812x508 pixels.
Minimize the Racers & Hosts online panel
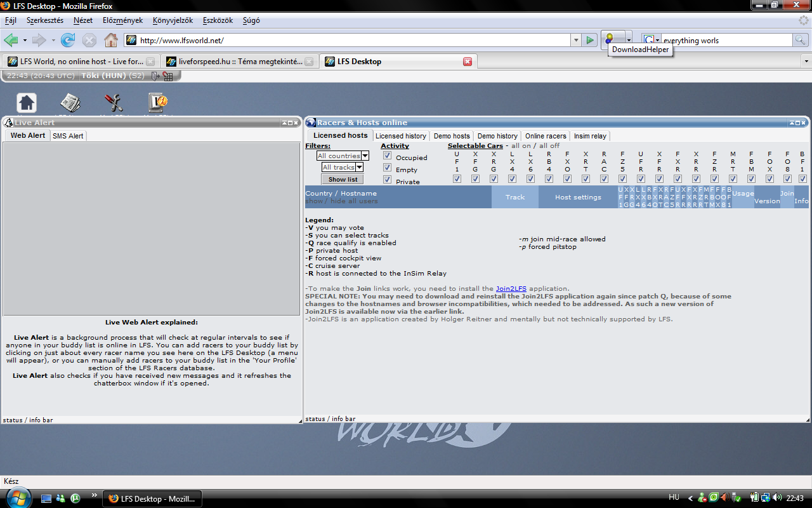[x=791, y=123]
